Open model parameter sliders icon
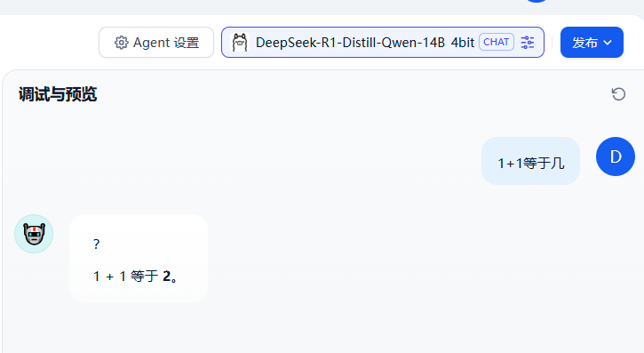 (528, 43)
